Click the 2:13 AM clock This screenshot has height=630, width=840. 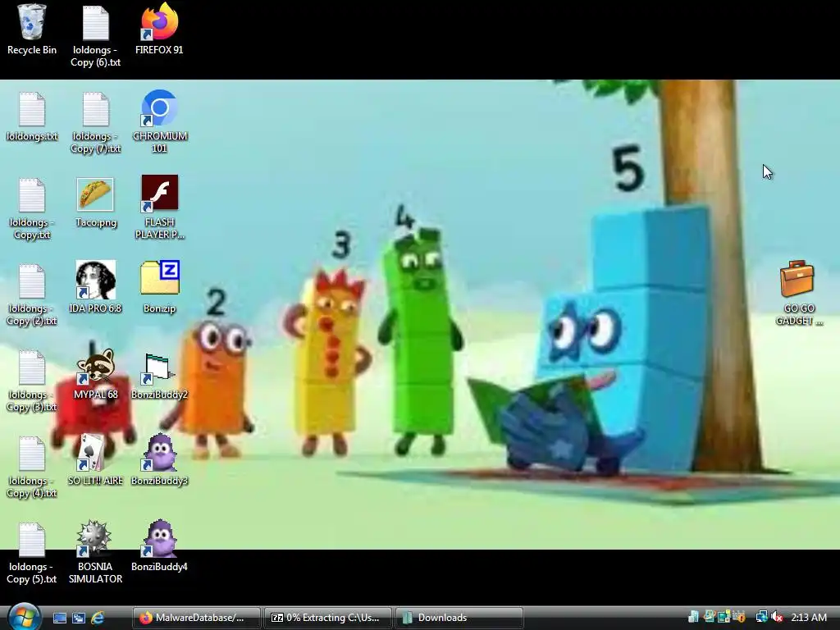(x=809, y=617)
